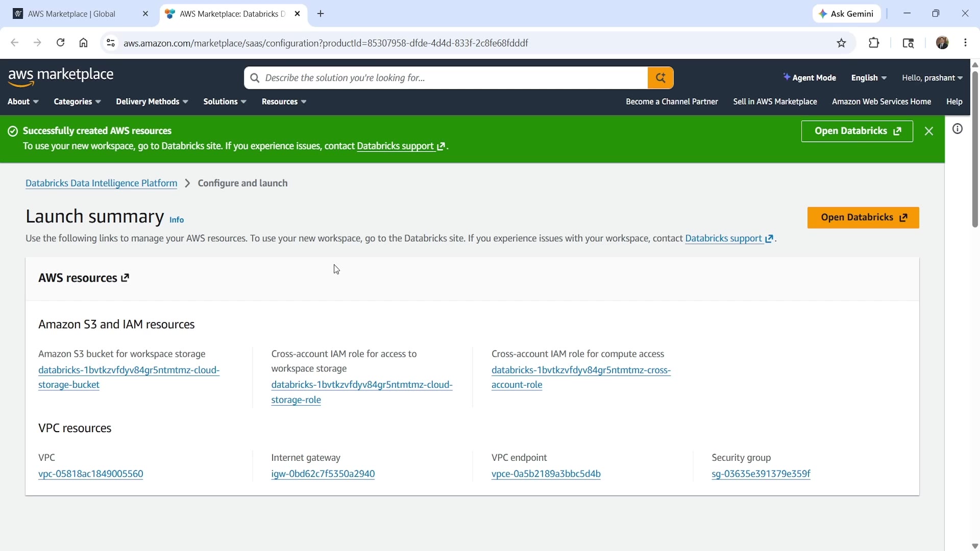980x551 pixels.
Task: Open the English language dropdown
Action: 869,78
